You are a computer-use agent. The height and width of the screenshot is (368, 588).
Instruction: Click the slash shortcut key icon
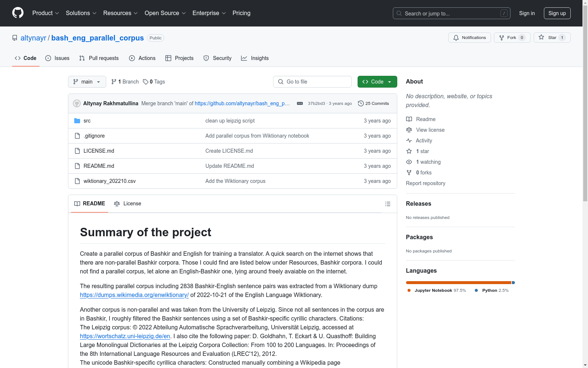(x=504, y=13)
